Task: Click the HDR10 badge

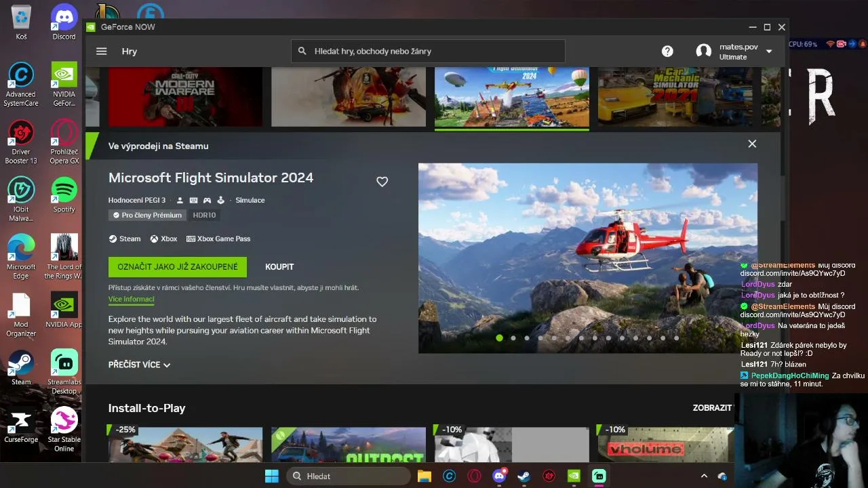Action: [x=204, y=216]
